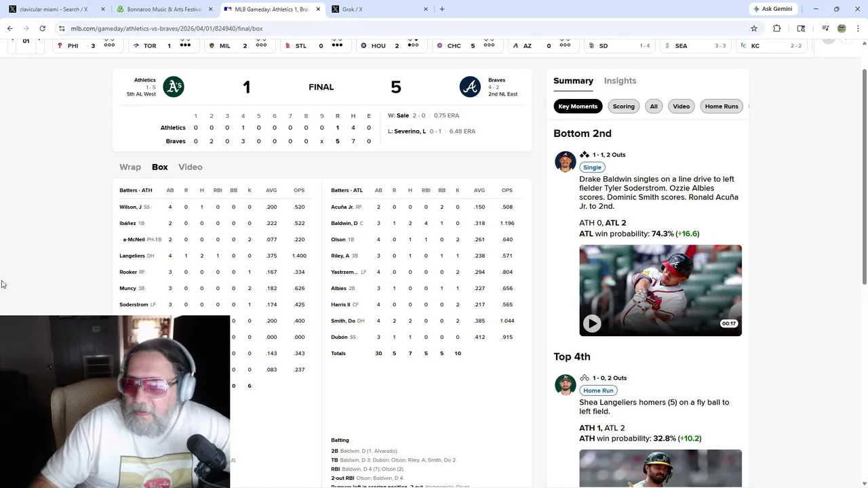Image resolution: width=868 pixels, height=488 pixels.
Task: Select the MIL game in the scoreboard strip
Action: pyautogui.click(x=239, y=45)
